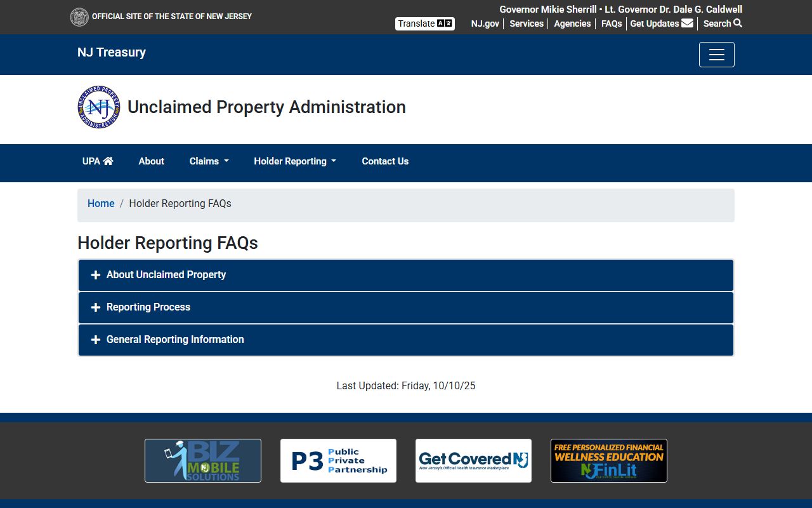Click the Holder Reporting FAQs breadcrumb text
812x508 pixels.
pyautogui.click(x=180, y=204)
